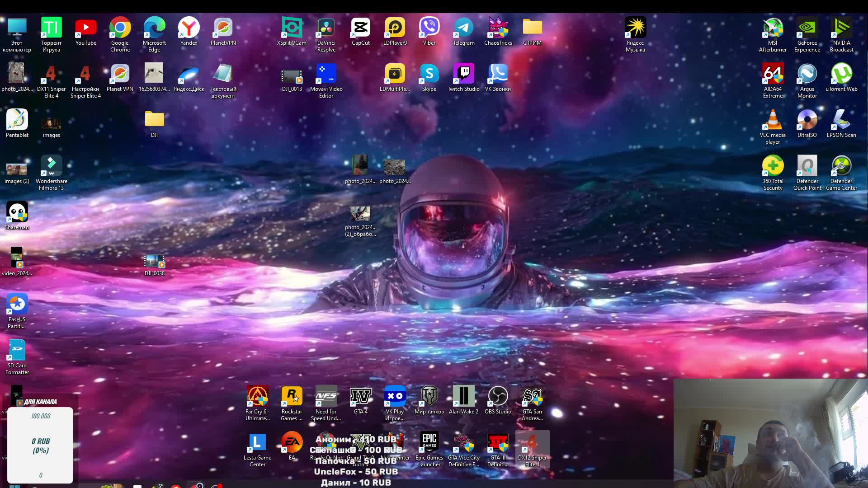Select the XSplit VCam icon
This screenshot has height=488, width=868.
click(x=292, y=28)
